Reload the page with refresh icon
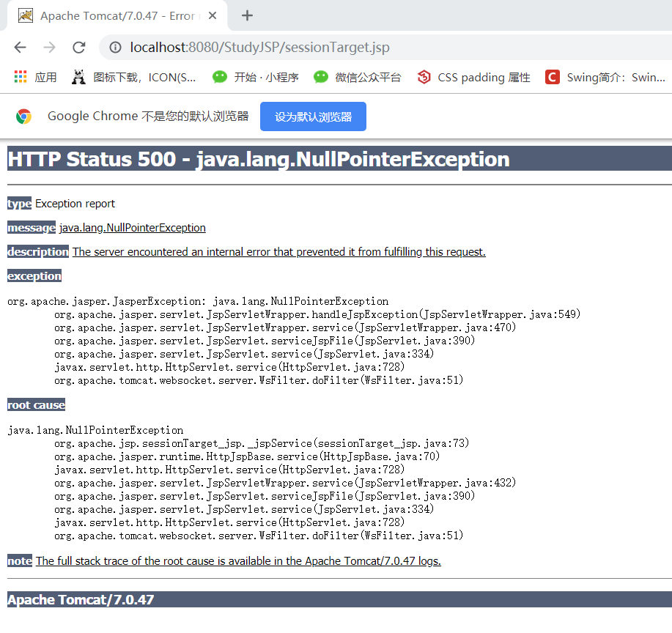Image resolution: width=672 pixels, height=633 pixels. pyautogui.click(x=79, y=47)
